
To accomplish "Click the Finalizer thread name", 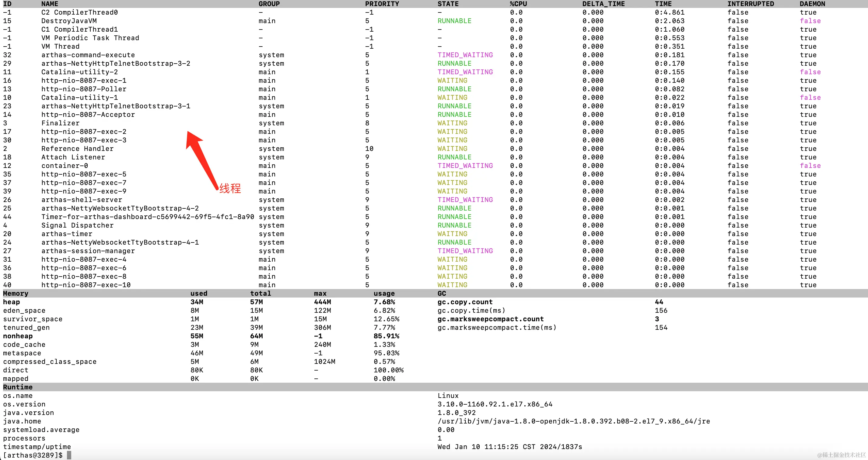I will point(60,123).
